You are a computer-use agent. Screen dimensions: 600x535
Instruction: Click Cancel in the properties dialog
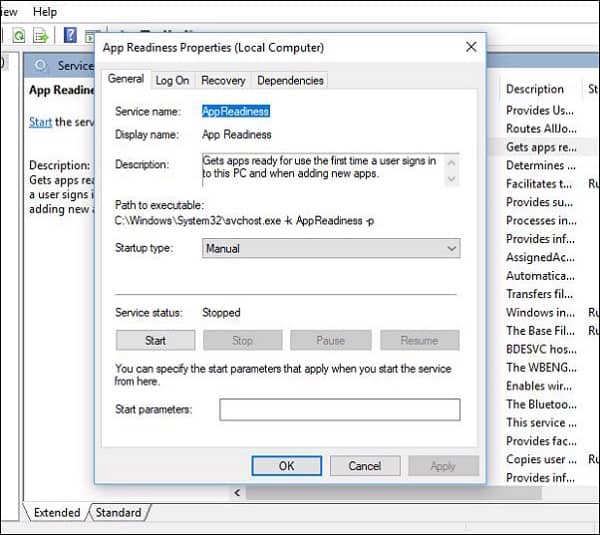point(365,466)
